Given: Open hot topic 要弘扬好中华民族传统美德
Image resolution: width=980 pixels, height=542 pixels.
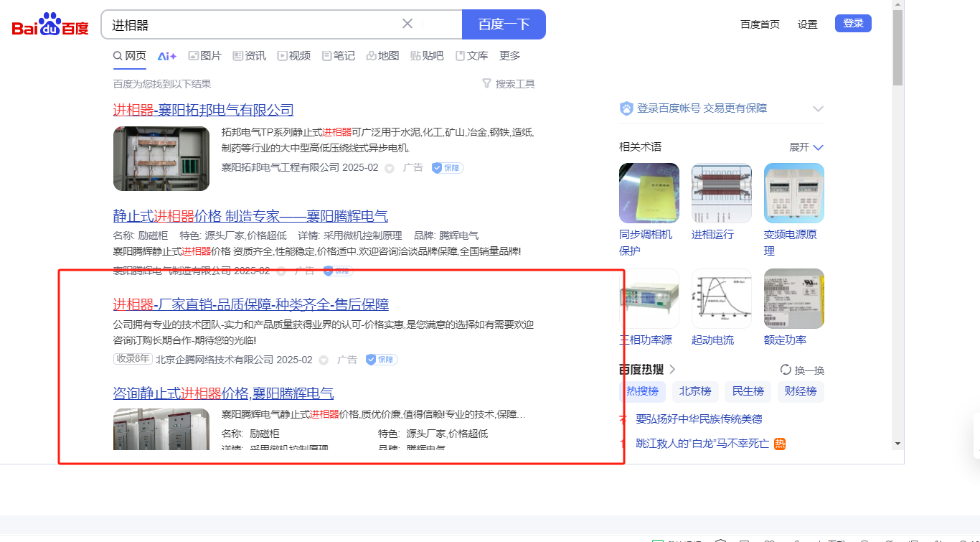Looking at the screenshot, I should point(699,419).
